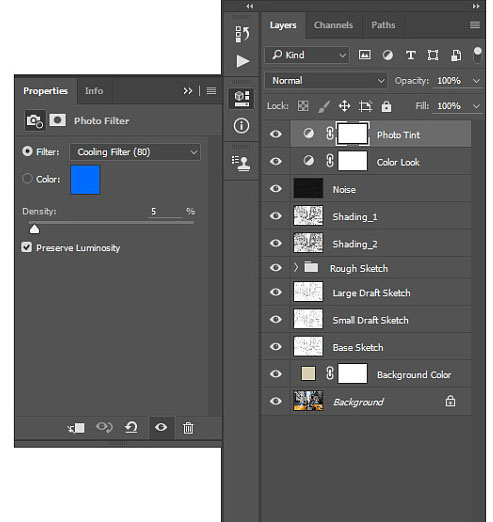This screenshot has width=493, height=522.
Task: Click the reset to adjustment defaults icon
Action: click(131, 427)
